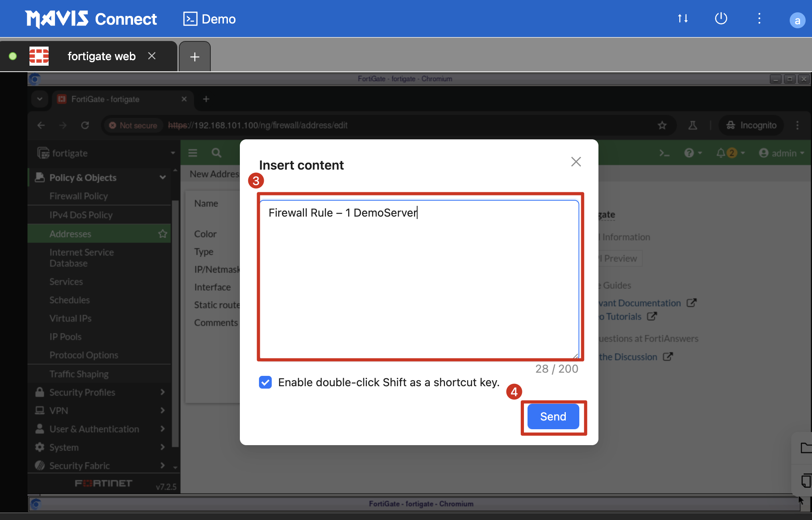Screen dimensions: 812x520
Task: Reload the page in the Chromium browser
Action: click(x=85, y=125)
